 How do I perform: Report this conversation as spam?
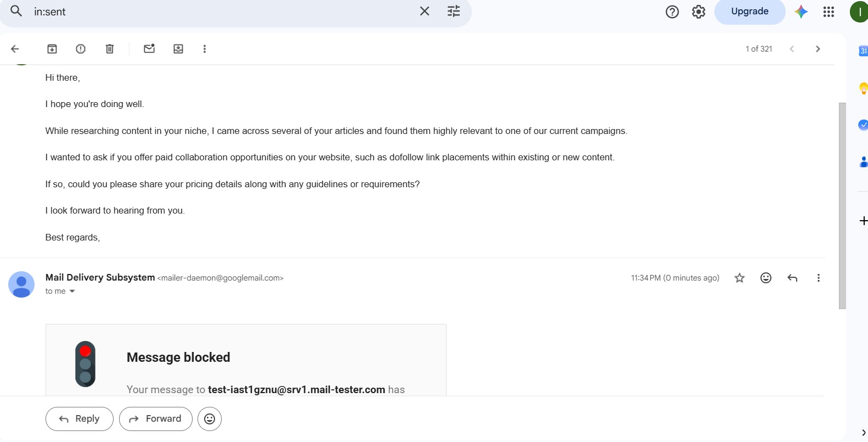[81, 49]
